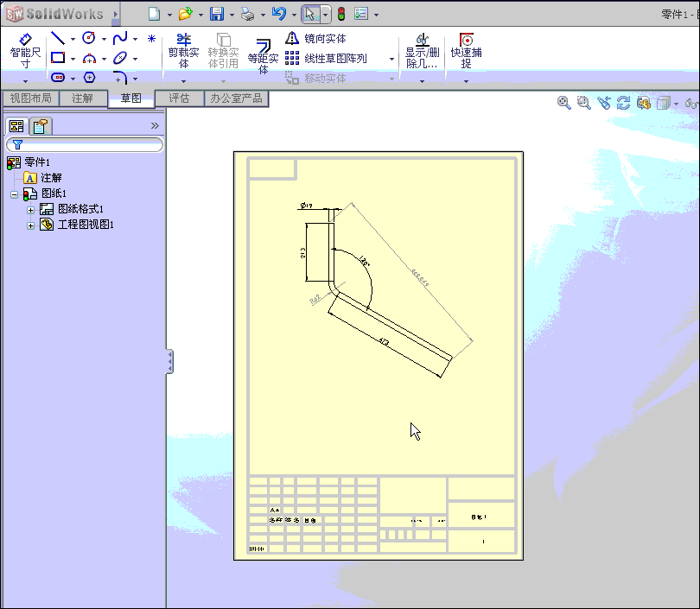Screen dimensions: 700x609
Task: Open FeatureManager design tree tab
Action: click(16, 126)
